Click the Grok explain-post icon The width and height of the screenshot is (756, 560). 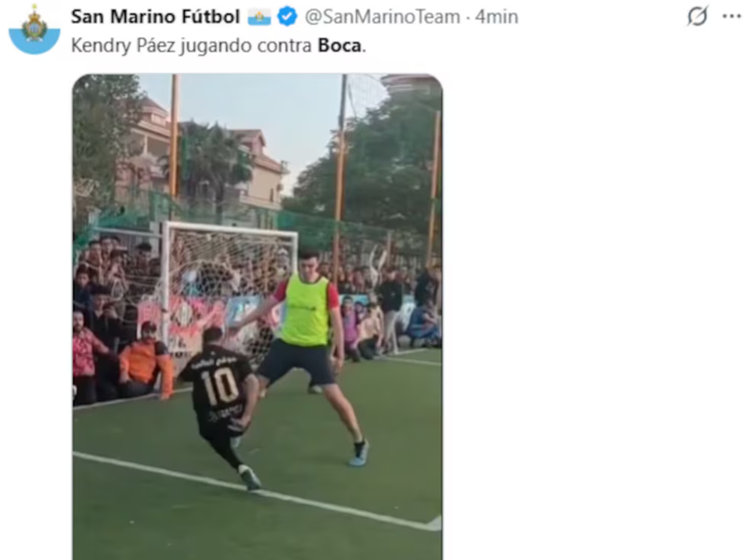tap(698, 16)
